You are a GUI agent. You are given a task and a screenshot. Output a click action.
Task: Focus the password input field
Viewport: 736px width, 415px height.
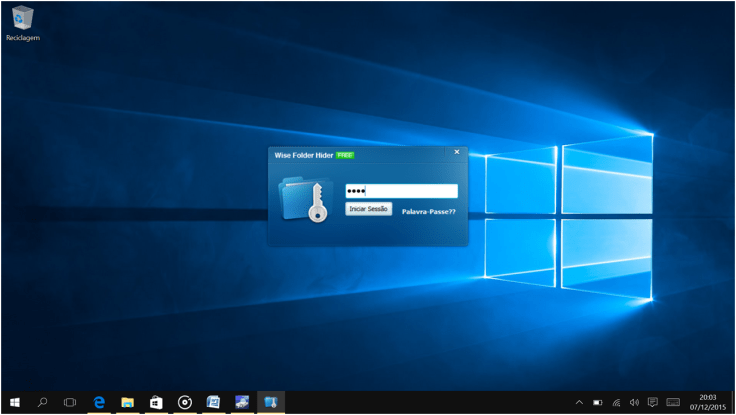(x=401, y=191)
